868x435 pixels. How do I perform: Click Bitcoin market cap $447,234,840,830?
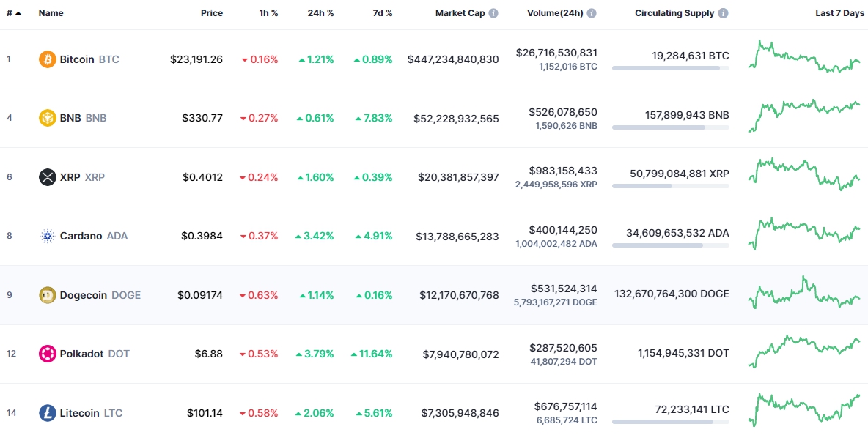click(453, 59)
